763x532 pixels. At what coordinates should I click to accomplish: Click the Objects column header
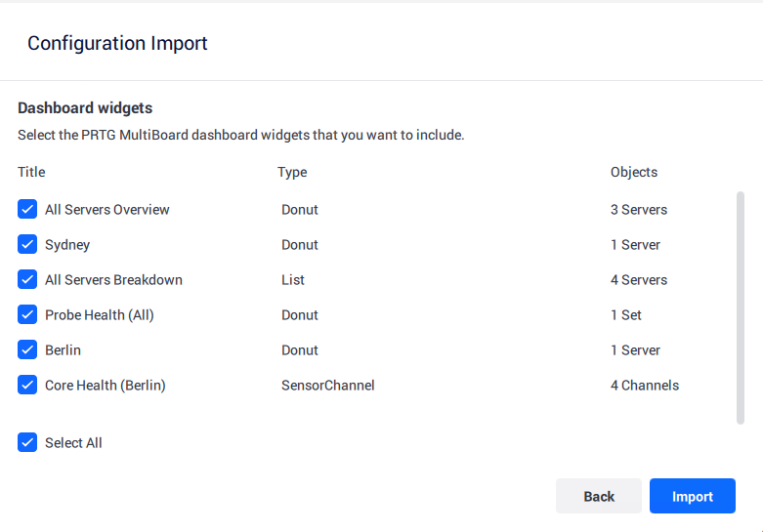point(634,173)
